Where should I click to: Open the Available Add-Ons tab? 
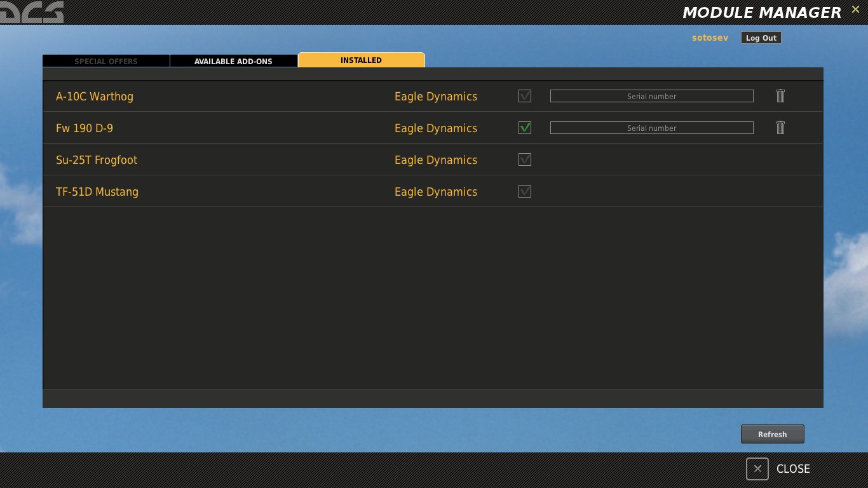pyautogui.click(x=234, y=61)
